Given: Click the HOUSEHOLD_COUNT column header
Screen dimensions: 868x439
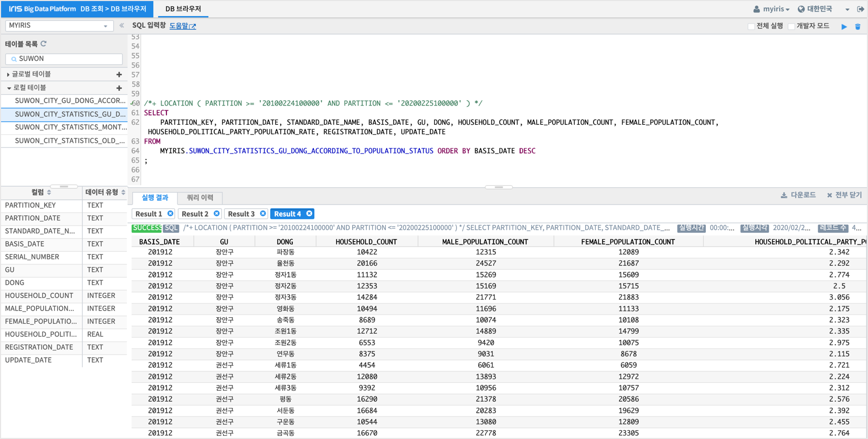Looking at the screenshot, I should [x=366, y=242].
